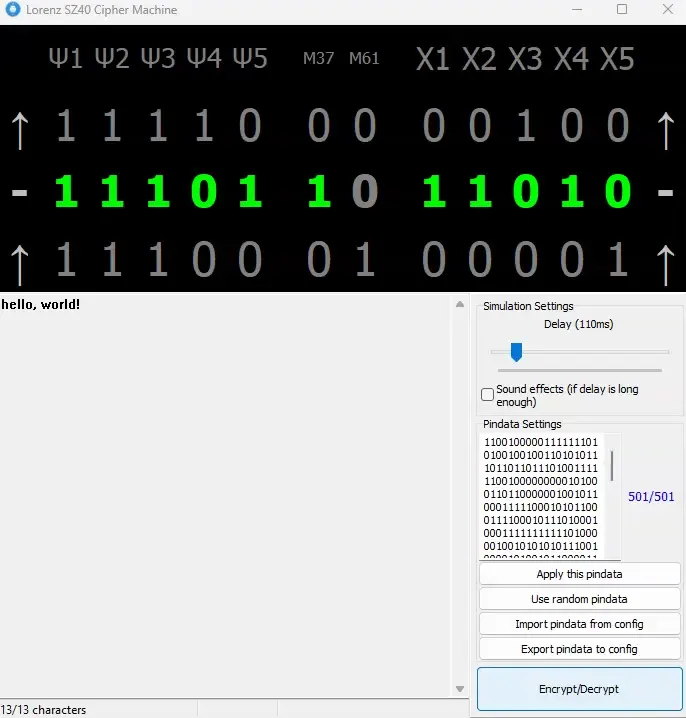Screen dimensions: 686x718
Task: Click the top-left up arrow on wheel display
Action: click(20, 127)
